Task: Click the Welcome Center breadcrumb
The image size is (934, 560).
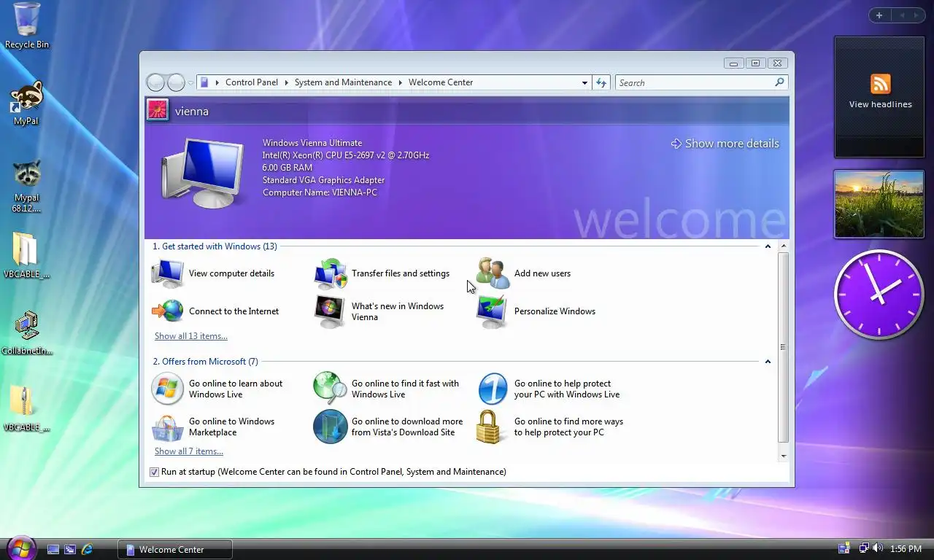Action: tap(441, 82)
